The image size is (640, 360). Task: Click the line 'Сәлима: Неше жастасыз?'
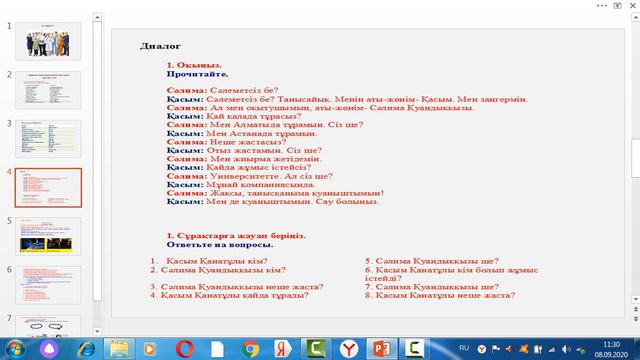pyautogui.click(x=227, y=142)
